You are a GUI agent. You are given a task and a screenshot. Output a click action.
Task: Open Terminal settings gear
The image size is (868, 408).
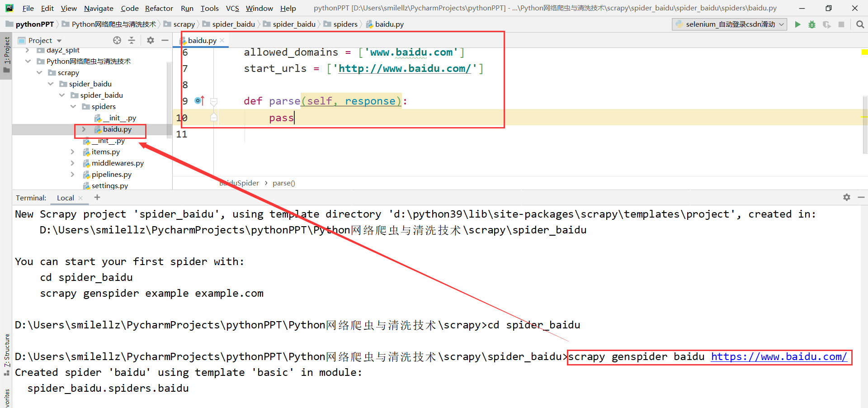[847, 197]
